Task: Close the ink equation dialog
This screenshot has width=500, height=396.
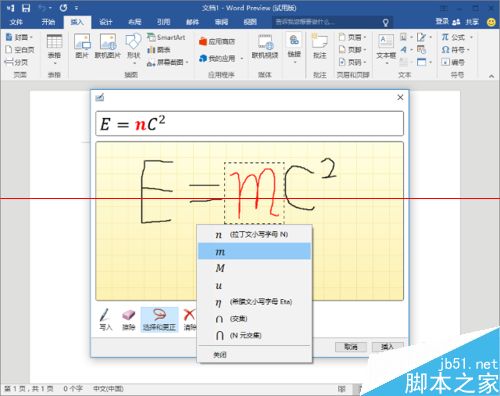Action: coord(400,97)
